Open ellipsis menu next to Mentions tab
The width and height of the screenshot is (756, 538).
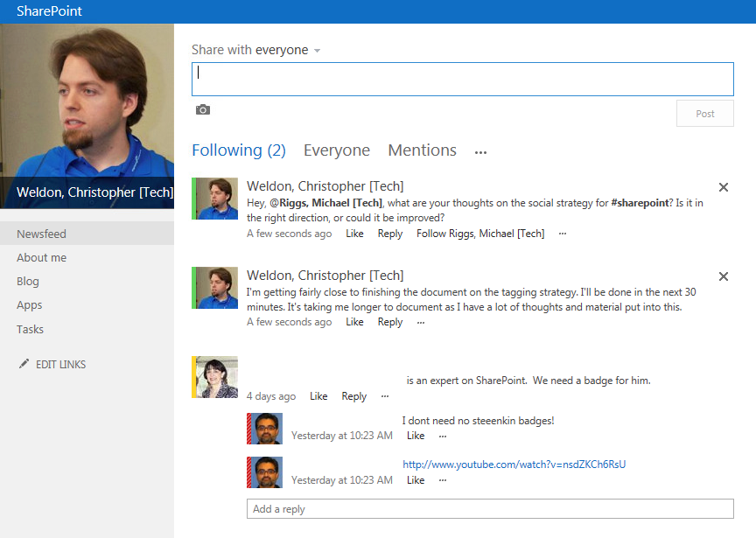pos(480,152)
